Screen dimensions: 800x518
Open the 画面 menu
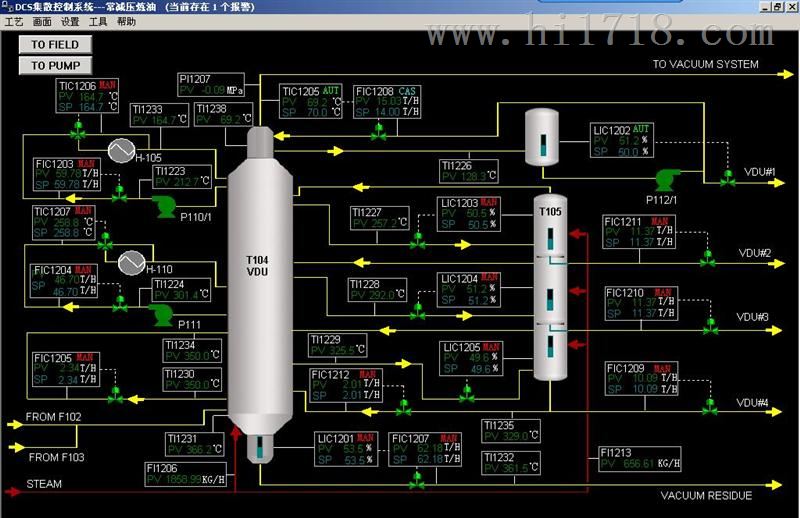pyautogui.click(x=42, y=22)
